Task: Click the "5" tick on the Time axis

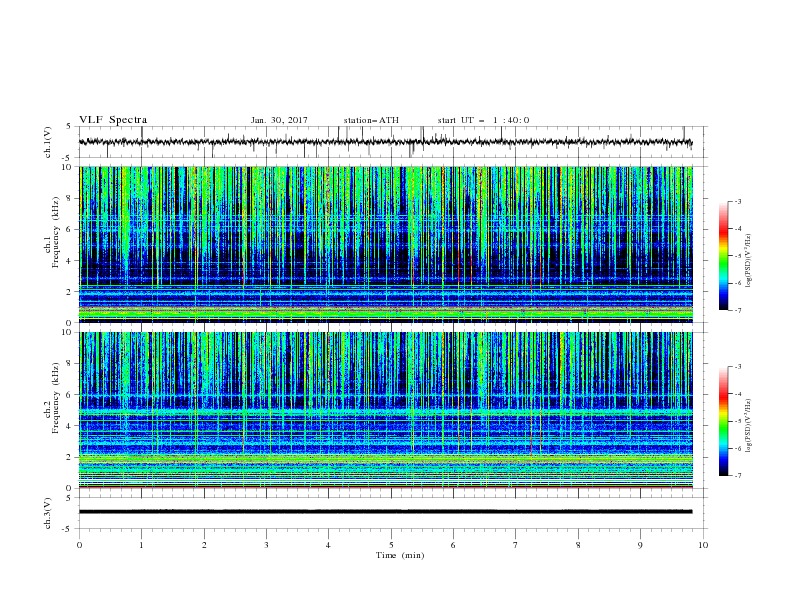Action: point(391,545)
